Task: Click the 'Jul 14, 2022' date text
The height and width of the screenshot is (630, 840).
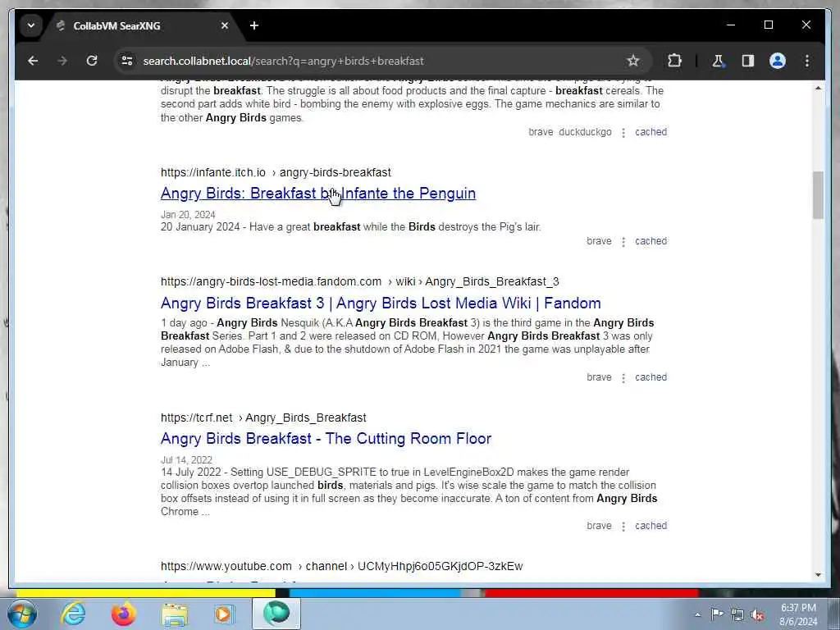Action: 186,460
